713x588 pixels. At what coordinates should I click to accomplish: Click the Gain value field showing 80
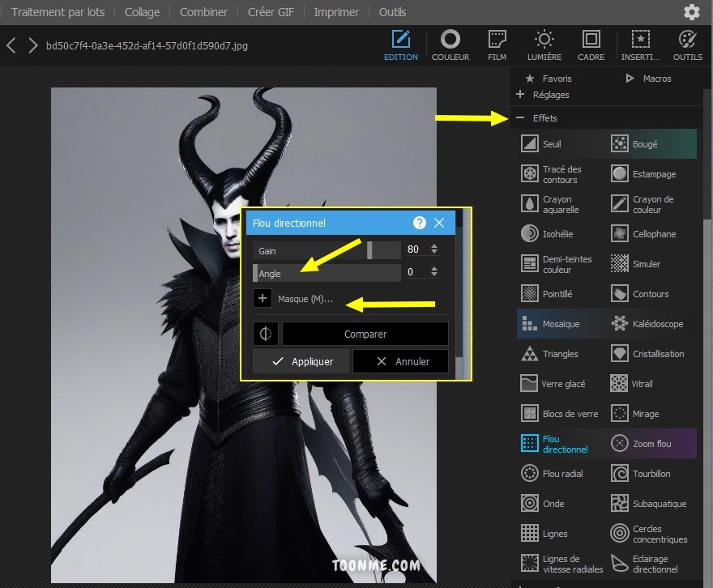click(416, 249)
